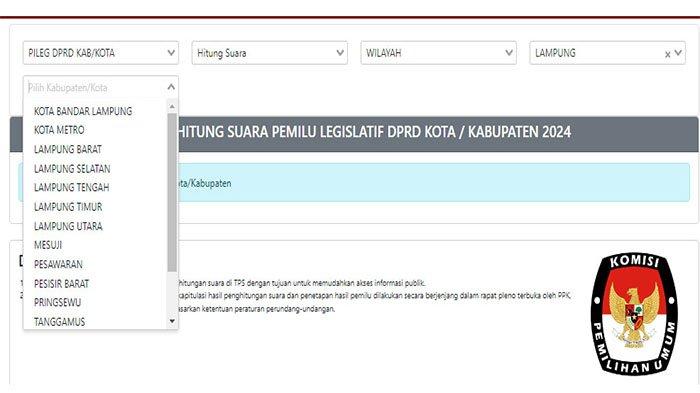Image resolution: width=700 pixels, height=393 pixels.
Task: Open the Hitung Suara dropdown
Action: 270,53
